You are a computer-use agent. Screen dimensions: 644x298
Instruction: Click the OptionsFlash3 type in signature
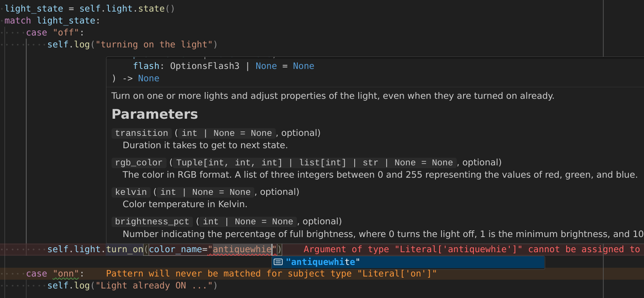205,66
